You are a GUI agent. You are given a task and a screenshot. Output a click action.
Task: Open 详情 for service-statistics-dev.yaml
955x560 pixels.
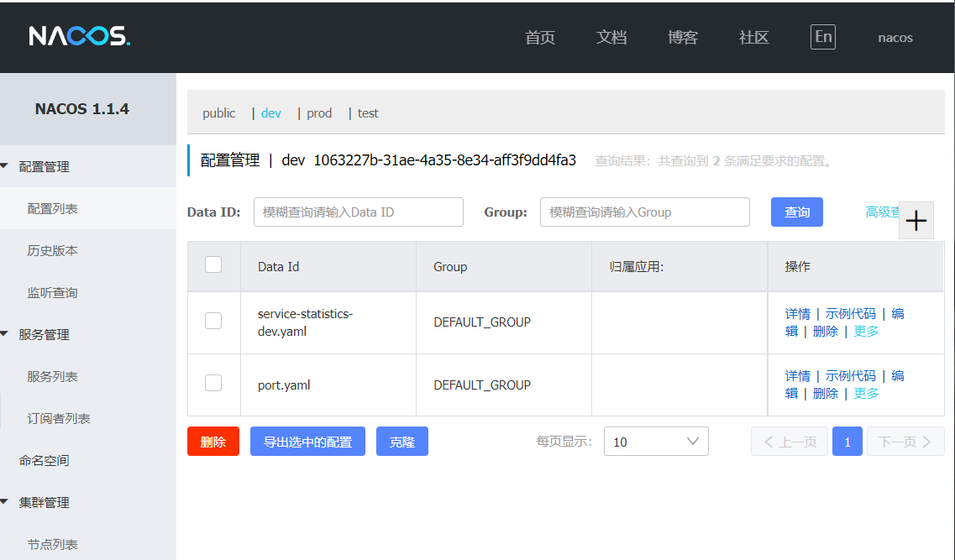pyautogui.click(x=797, y=313)
